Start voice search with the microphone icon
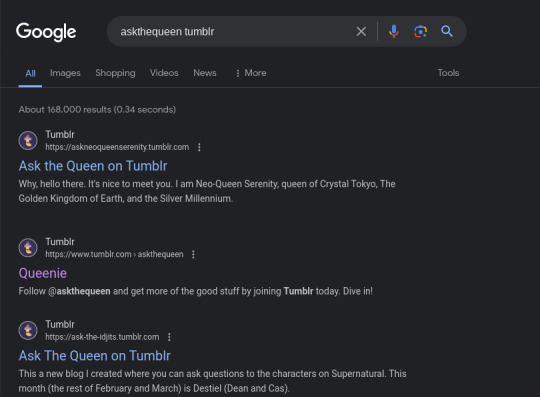This screenshot has height=397, width=540. 394,31
